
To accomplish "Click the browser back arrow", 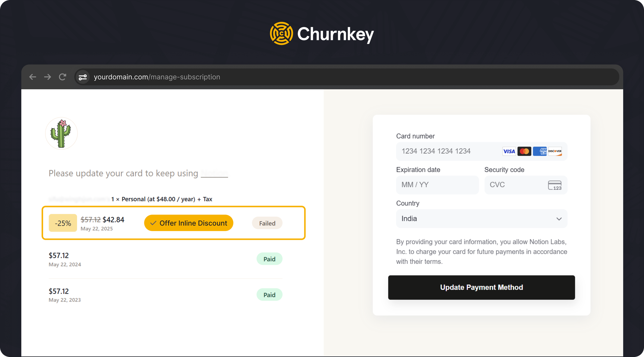I will [33, 77].
